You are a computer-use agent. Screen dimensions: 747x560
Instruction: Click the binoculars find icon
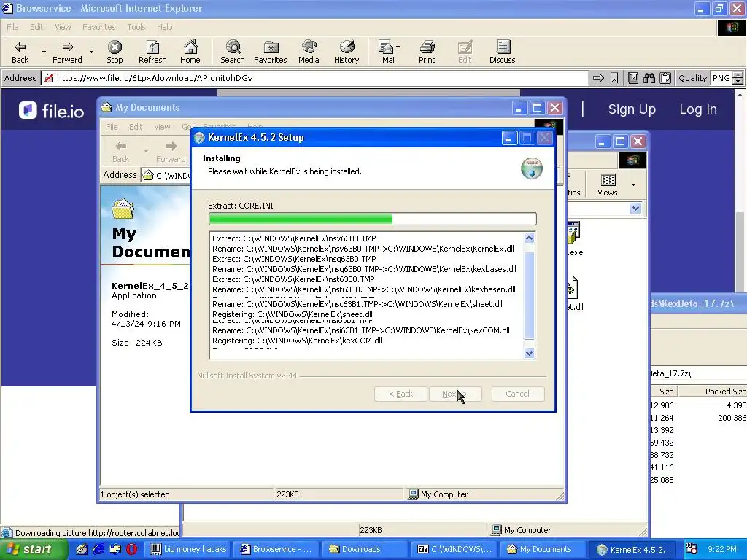[649, 78]
